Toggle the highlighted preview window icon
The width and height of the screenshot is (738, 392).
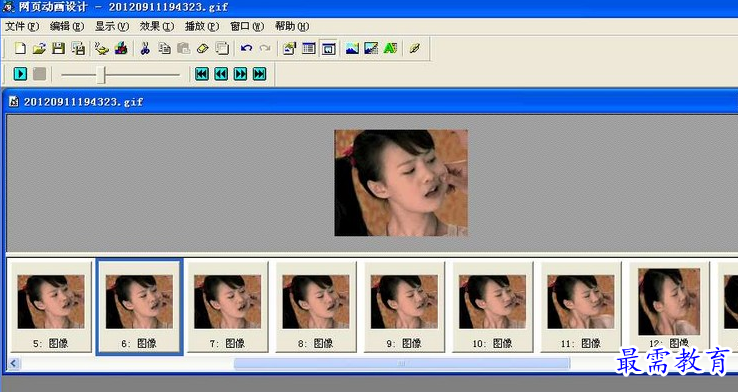tap(329, 48)
